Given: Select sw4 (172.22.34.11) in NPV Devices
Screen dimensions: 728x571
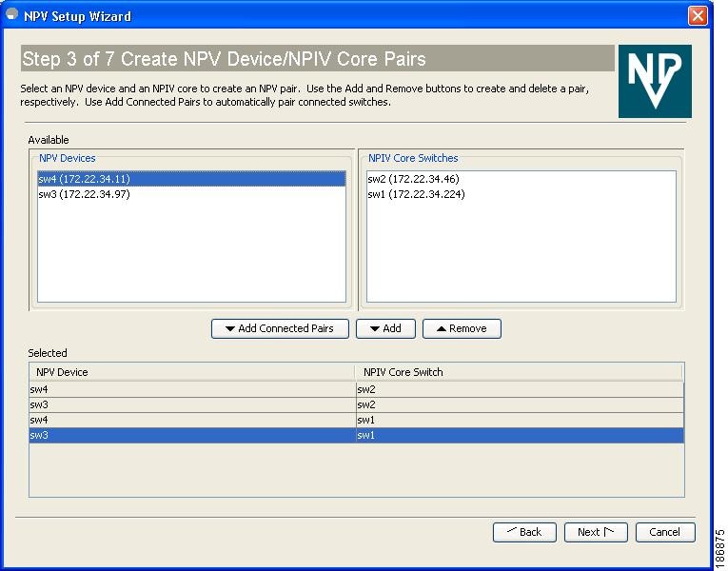Looking at the screenshot, I should coord(191,179).
